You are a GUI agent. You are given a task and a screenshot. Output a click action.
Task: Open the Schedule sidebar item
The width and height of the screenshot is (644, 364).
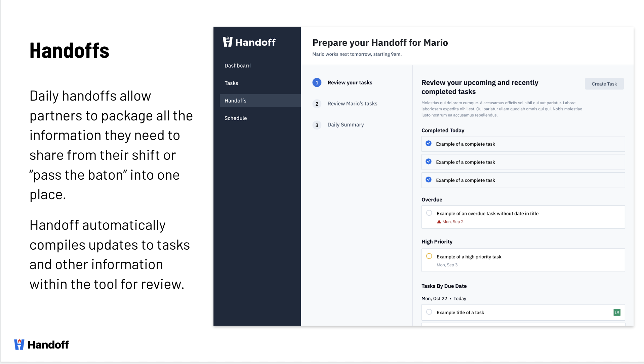click(x=236, y=118)
